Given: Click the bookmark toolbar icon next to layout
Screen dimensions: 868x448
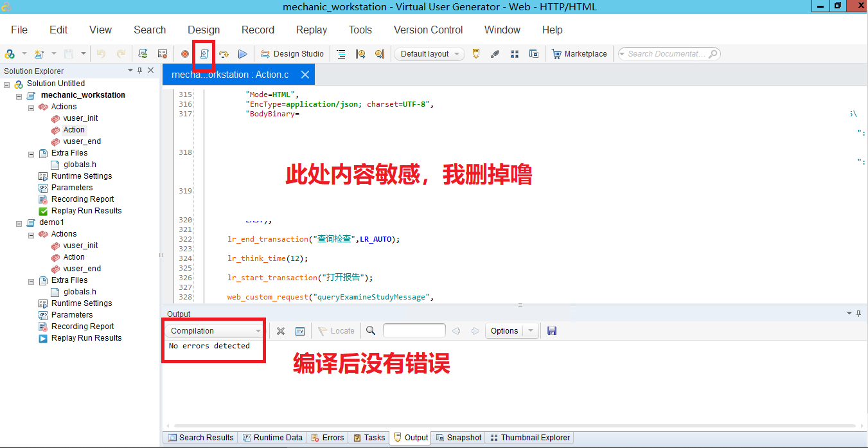Looking at the screenshot, I should pyautogui.click(x=476, y=54).
